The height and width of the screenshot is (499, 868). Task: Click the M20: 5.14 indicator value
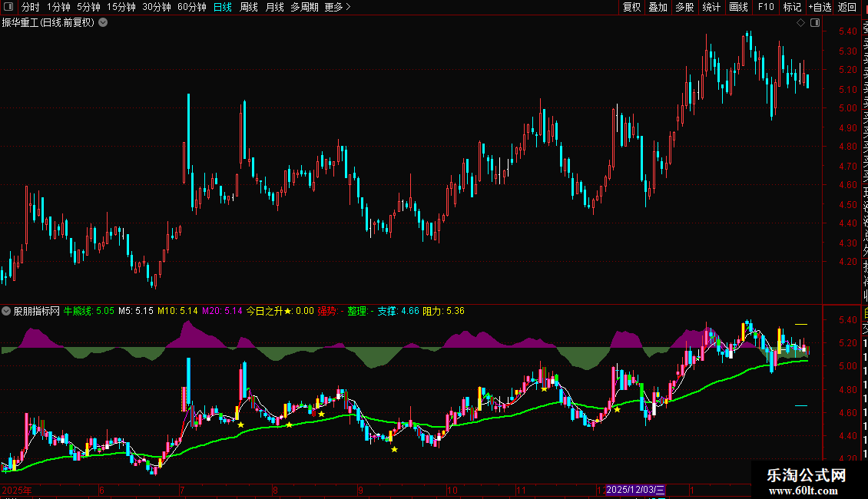[x=222, y=311]
